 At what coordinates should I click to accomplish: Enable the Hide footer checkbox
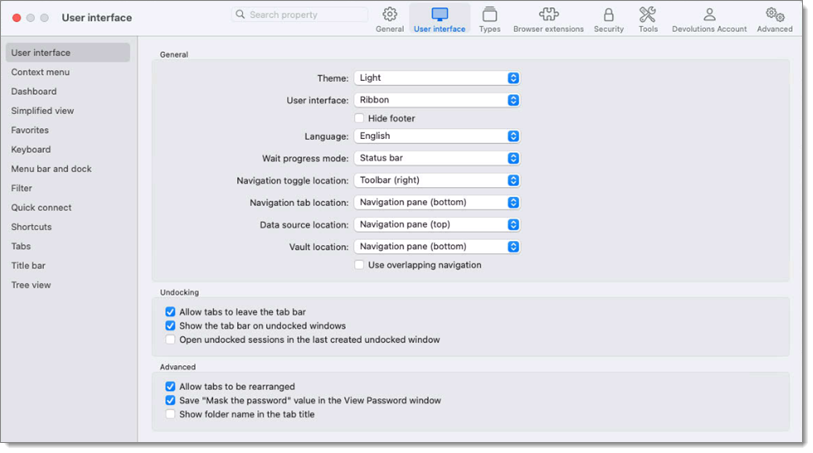click(359, 118)
